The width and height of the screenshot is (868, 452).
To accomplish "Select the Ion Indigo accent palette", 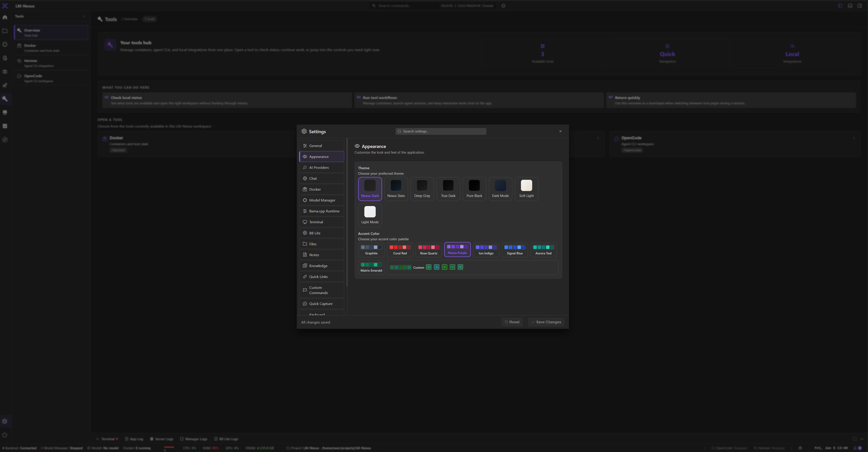I will click(x=486, y=250).
